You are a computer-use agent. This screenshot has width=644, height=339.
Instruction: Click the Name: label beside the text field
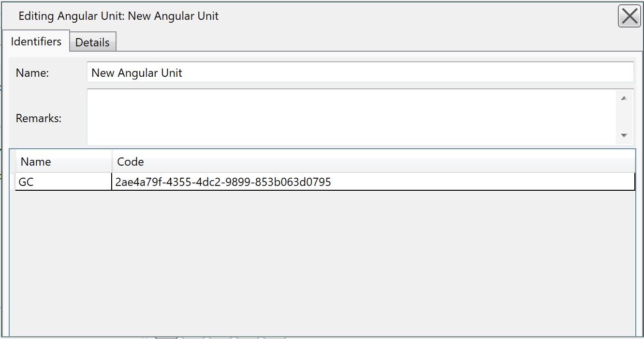click(x=32, y=73)
